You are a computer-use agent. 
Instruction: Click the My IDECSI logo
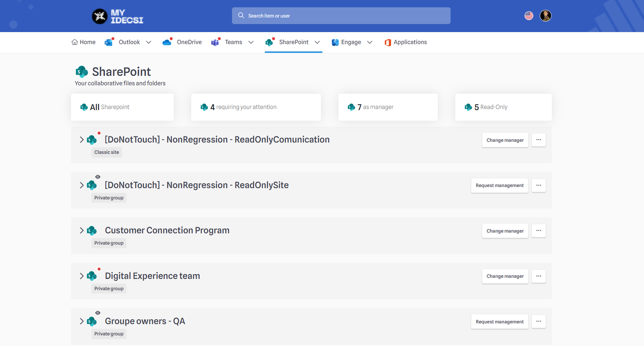tap(117, 16)
